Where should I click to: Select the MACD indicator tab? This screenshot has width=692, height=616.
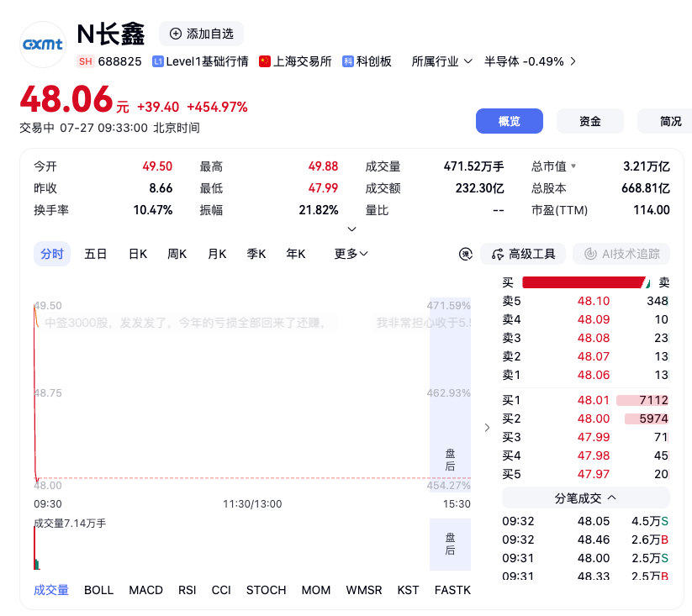tap(145, 590)
